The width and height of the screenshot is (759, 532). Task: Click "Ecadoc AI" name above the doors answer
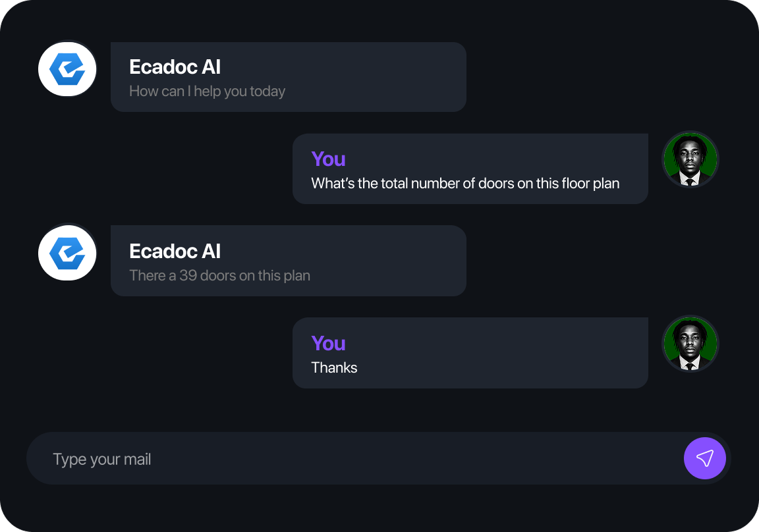175,252
